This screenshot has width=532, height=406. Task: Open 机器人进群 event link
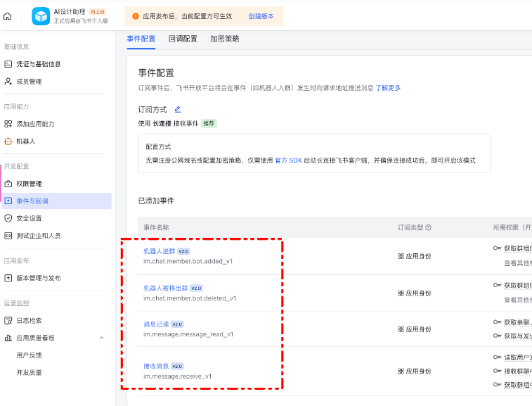(159, 251)
